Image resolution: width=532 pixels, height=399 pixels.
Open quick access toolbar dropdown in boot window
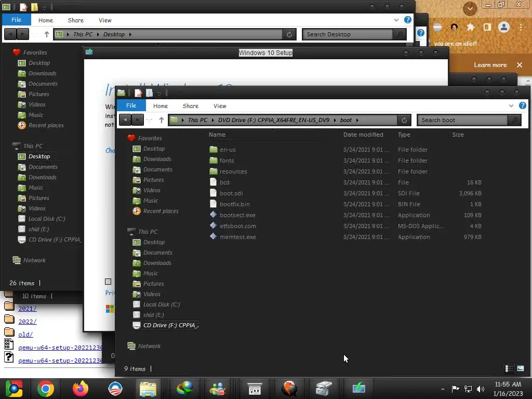coord(159,93)
